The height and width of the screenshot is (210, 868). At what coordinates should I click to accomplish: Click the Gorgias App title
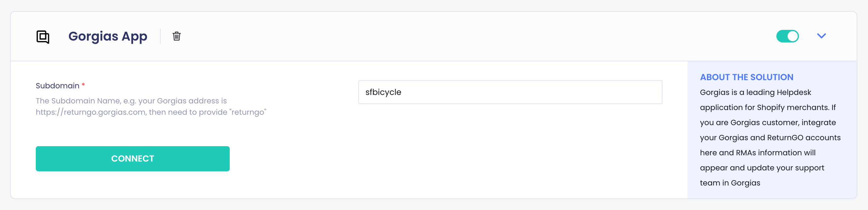pyautogui.click(x=108, y=36)
